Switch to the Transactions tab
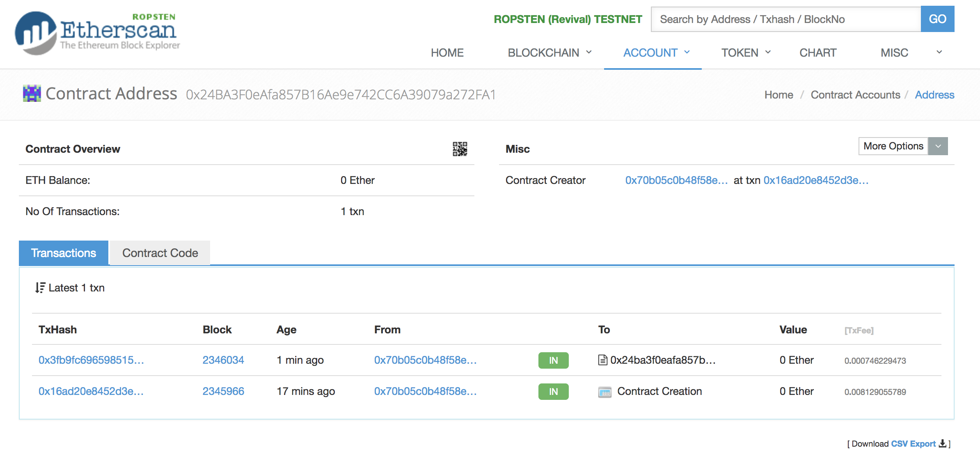This screenshot has width=980, height=468. pos(64,253)
